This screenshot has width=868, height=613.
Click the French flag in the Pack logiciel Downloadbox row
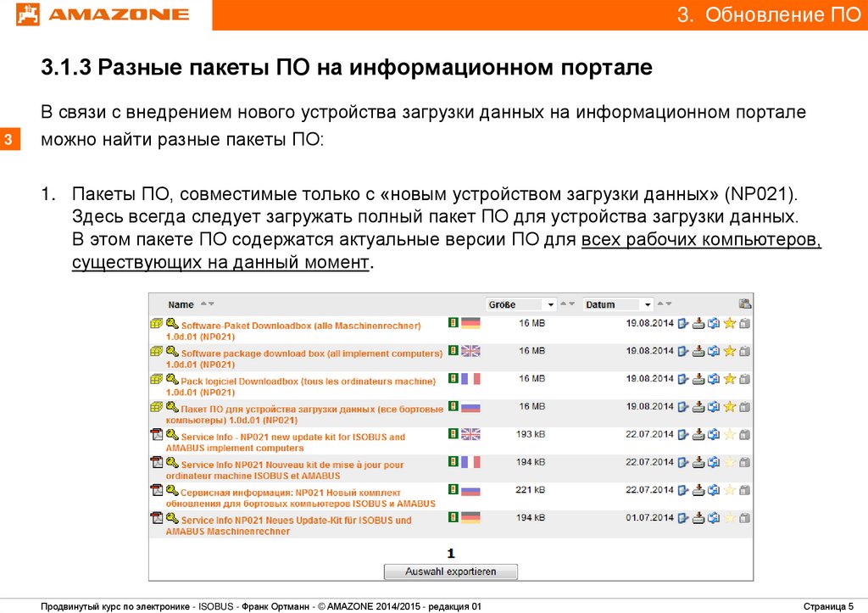click(470, 379)
